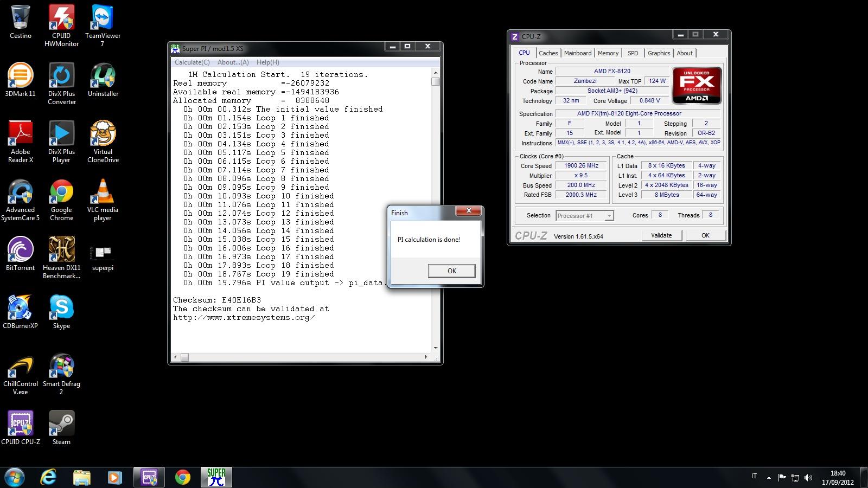Click the Checksum: E40E16B3 line

(217, 300)
